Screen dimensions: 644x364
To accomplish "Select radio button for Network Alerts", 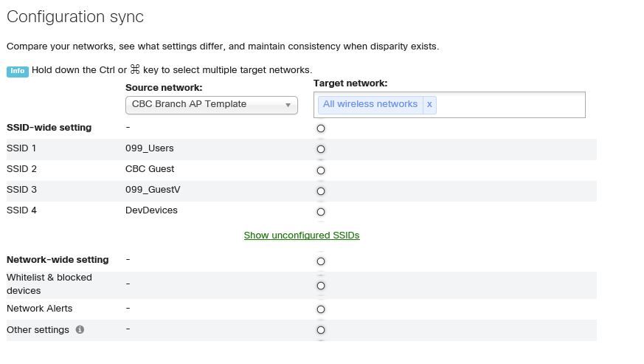I will [x=321, y=309].
